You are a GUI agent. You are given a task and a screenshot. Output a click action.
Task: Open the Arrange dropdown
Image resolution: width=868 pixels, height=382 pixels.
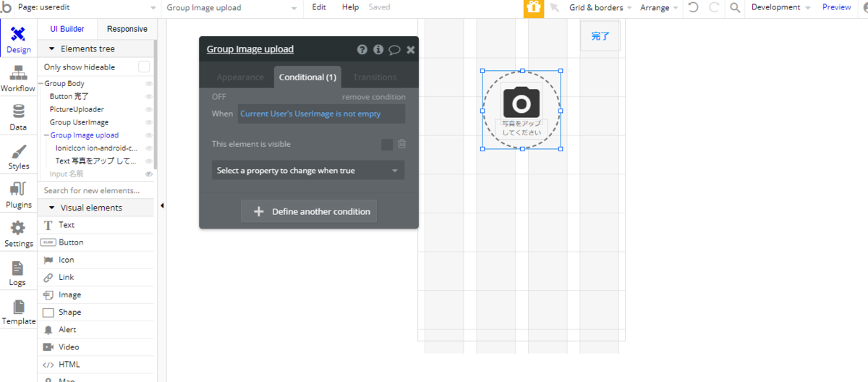(659, 7)
